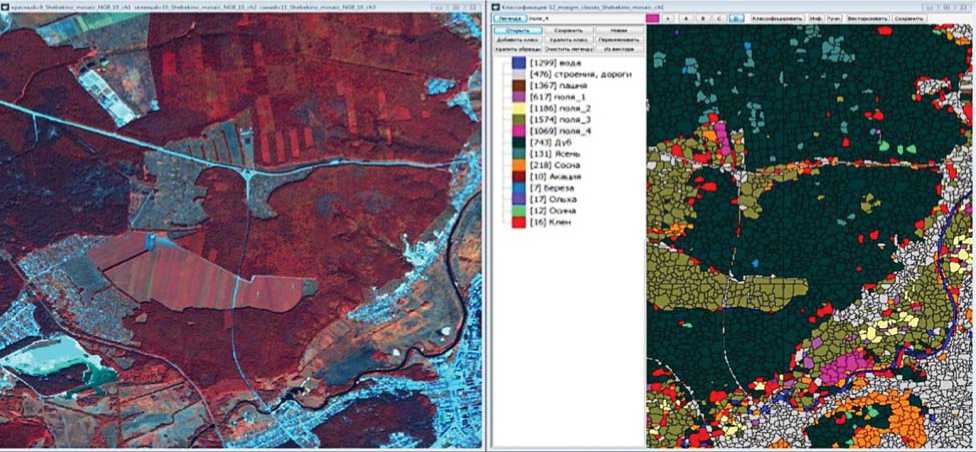Image resolution: width=976 pixels, height=452 pixels.
Task: Click the Классифицировать toolbar button
Action: point(775,18)
